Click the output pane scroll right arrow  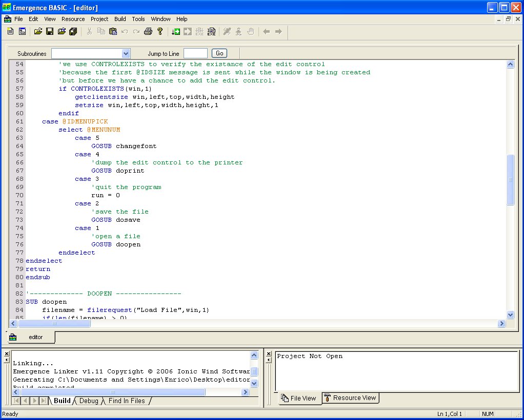[x=245, y=392]
